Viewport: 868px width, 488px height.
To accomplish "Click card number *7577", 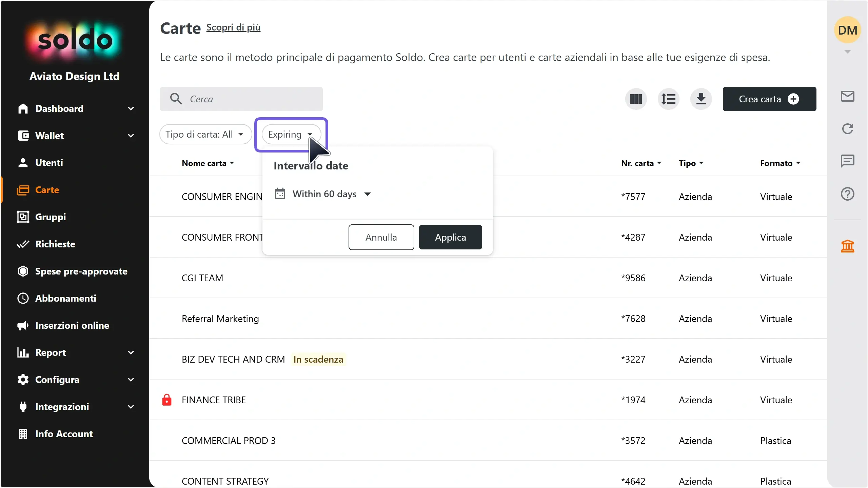I will 633,197.
